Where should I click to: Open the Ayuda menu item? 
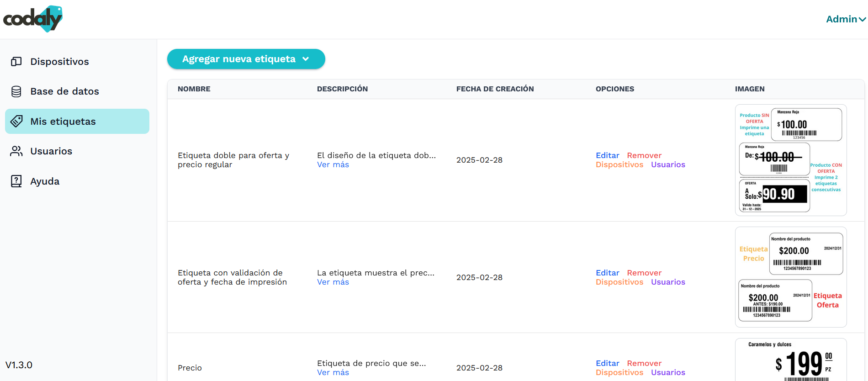click(45, 181)
